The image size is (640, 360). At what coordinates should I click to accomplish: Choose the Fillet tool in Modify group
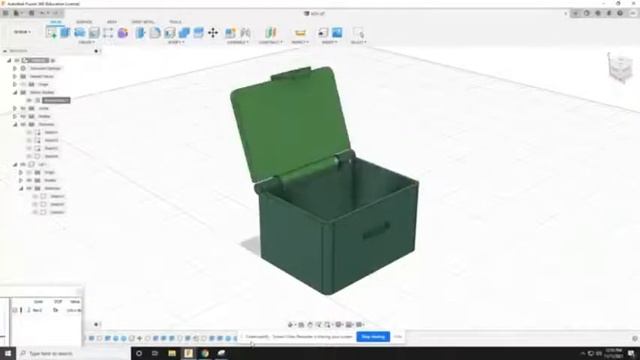(x=155, y=33)
